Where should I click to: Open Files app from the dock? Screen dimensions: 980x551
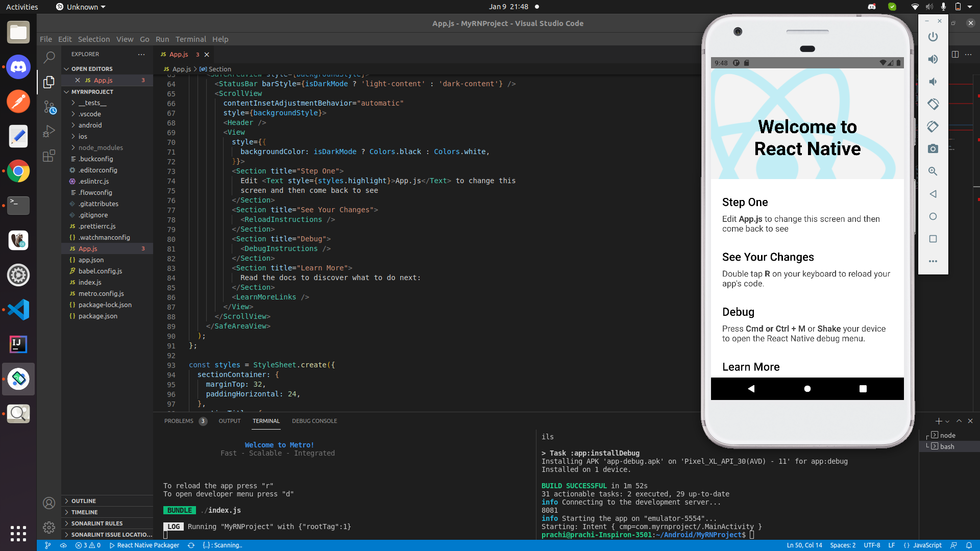(18, 32)
